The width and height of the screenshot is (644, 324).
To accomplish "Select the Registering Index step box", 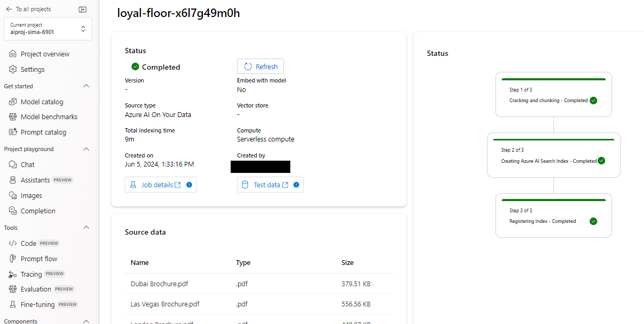I will coord(553,215).
